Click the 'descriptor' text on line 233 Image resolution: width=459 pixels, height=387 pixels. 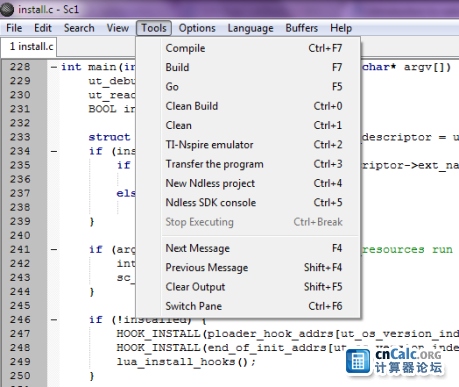click(x=397, y=137)
